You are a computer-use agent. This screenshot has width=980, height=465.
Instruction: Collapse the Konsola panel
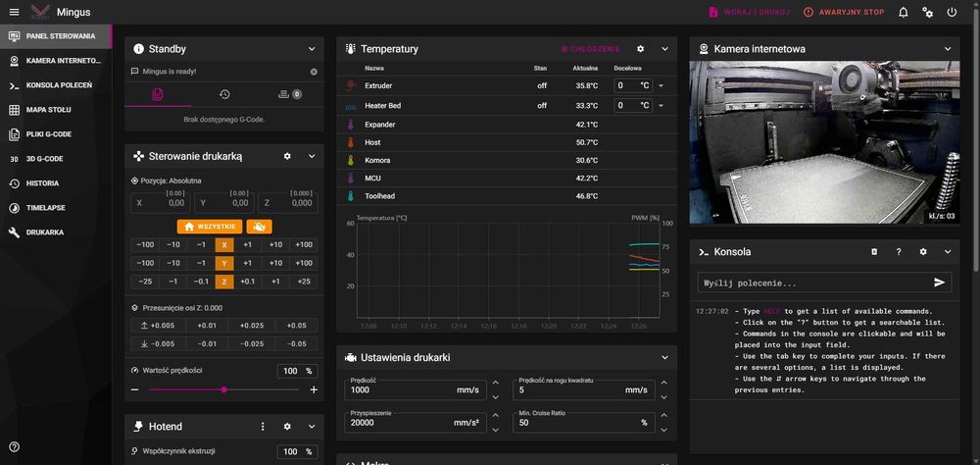point(948,251)
